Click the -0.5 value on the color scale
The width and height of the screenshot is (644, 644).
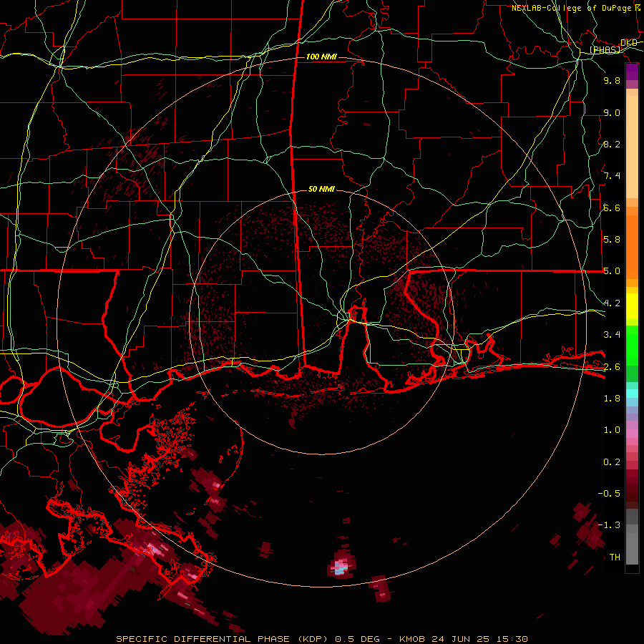(x=609, y=494)
